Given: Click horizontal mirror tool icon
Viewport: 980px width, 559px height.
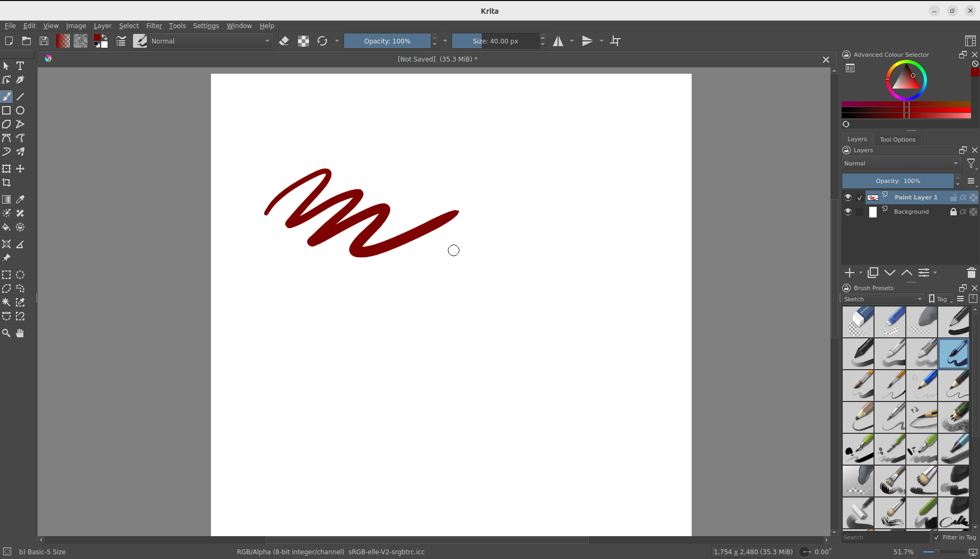Looking at the screenshot, I should pos(558,41).
